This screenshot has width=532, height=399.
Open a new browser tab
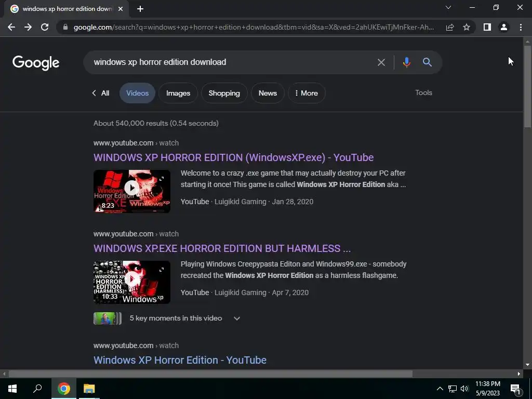coord(140,9)
